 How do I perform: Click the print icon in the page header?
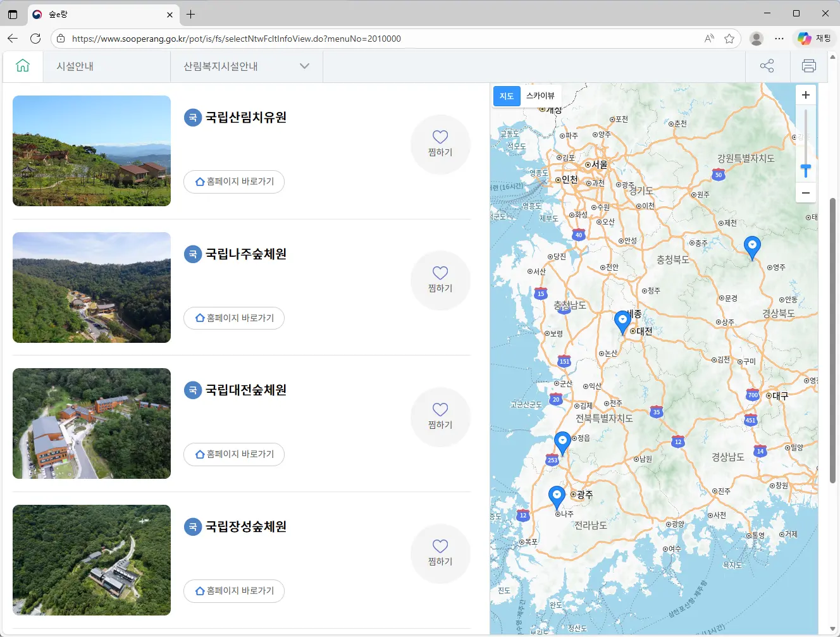[809, 66]
